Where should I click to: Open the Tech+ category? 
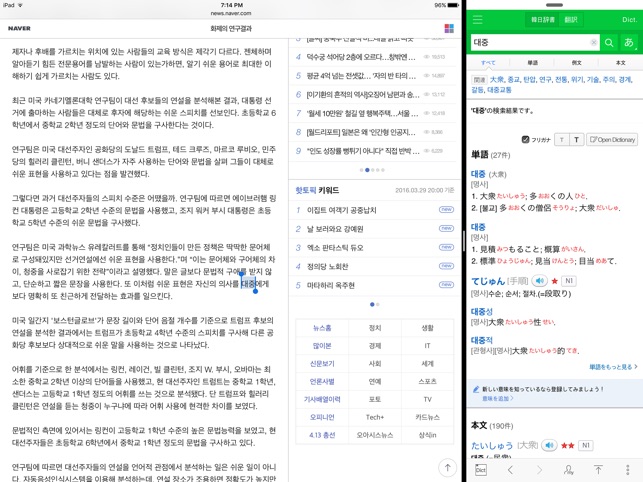pos(375,417)
